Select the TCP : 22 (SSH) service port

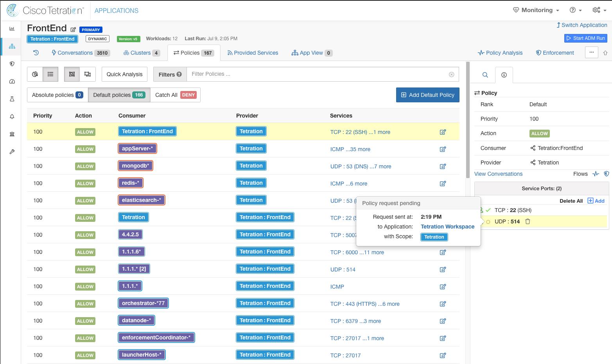[513, 210]
